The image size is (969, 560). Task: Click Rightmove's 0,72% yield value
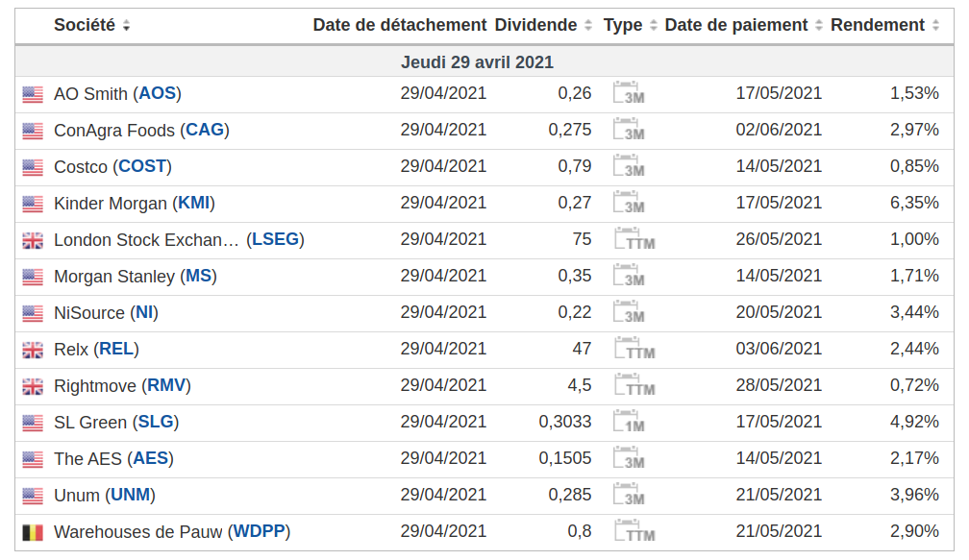point(914,384)
